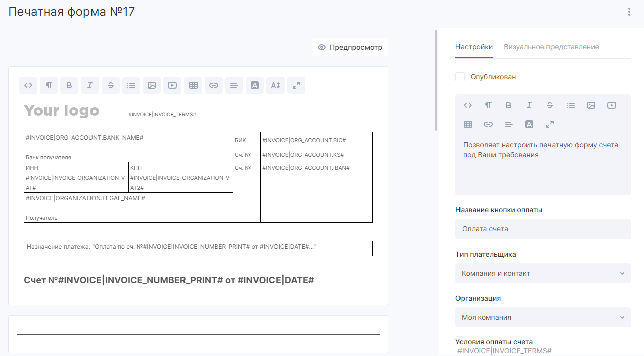Click INVOICE_TERMS placeholder beside the logo
The image size is (644, 356).
[x=162, y=115]
